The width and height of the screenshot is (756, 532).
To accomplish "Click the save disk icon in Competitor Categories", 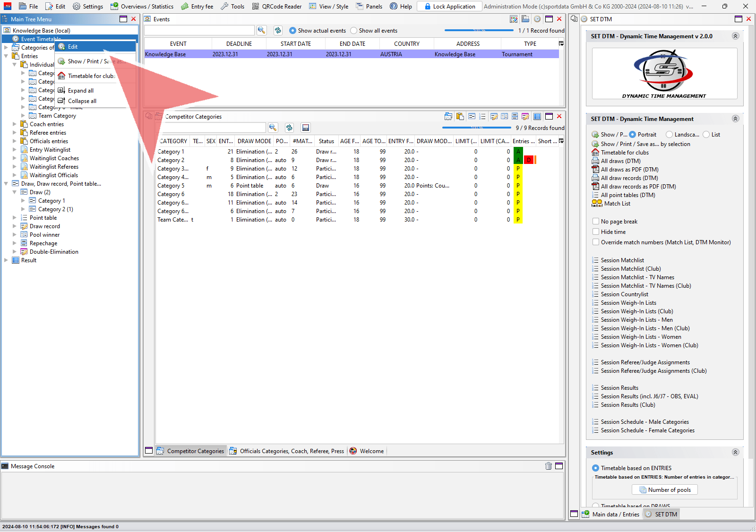I will click(306, 128).
